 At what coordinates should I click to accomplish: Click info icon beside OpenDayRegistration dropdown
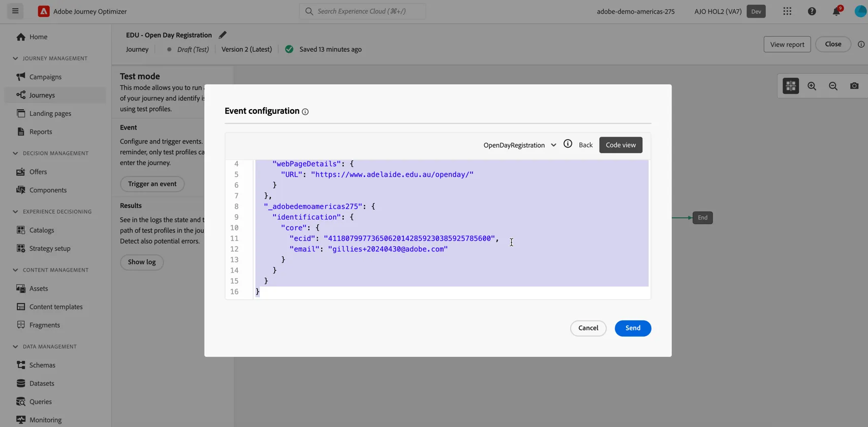tap(568, 144)
